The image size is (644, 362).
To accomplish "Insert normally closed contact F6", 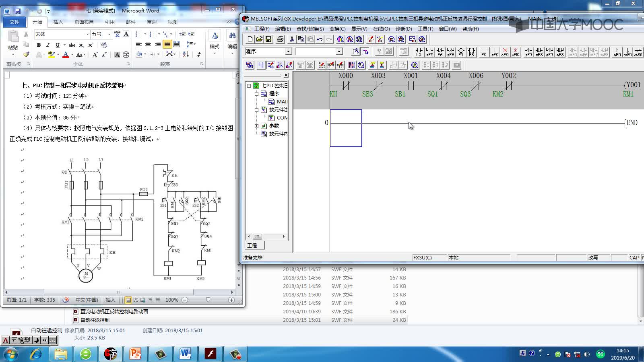I will coord(440,52).
